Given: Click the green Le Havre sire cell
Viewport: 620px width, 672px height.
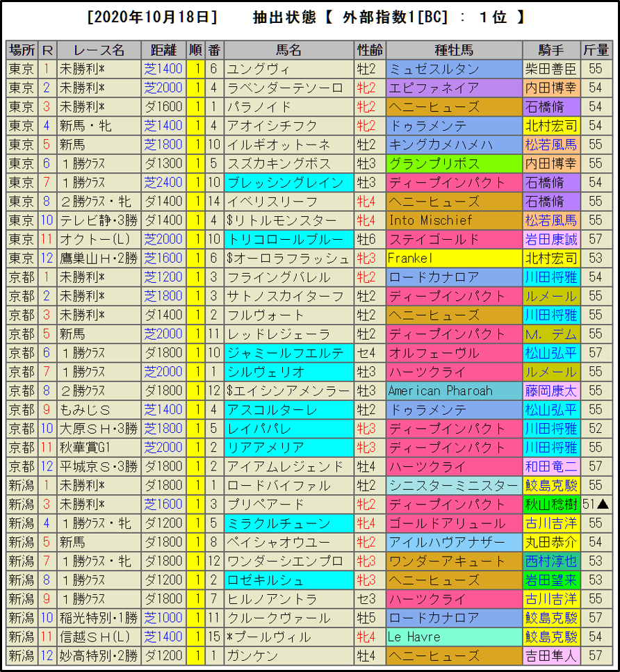Looking at the screenshot, I should tap(454, 637).
